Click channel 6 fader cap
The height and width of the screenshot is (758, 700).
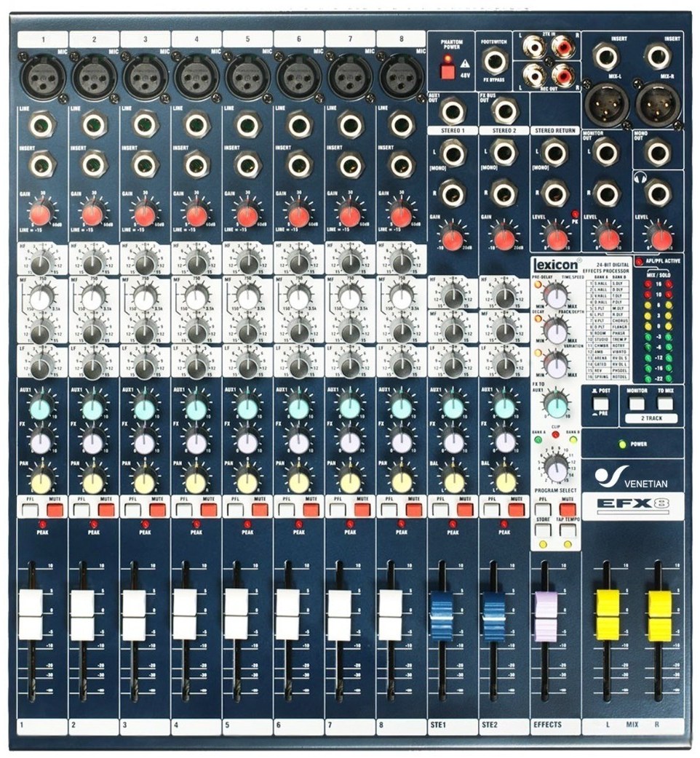coord(287,615)
